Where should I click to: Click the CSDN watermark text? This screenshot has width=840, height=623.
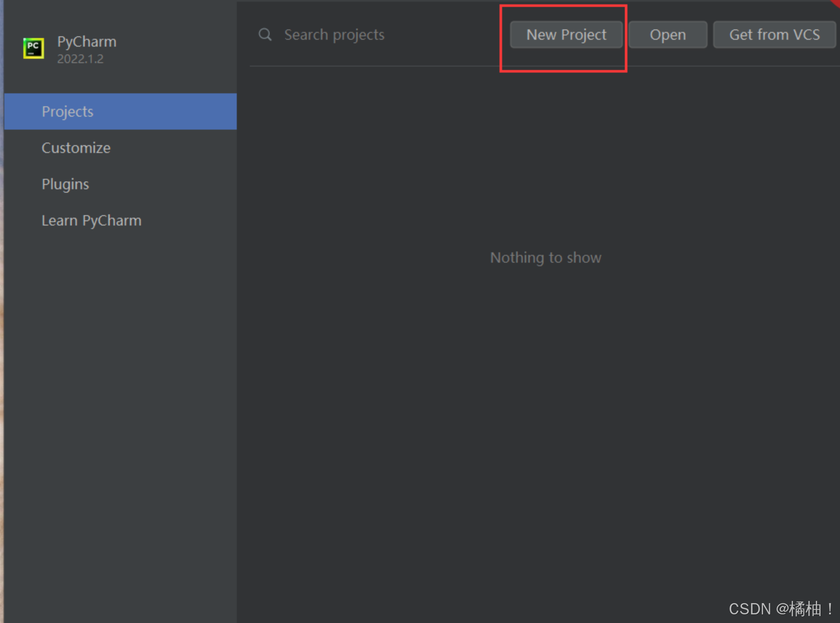coord(780,608)
